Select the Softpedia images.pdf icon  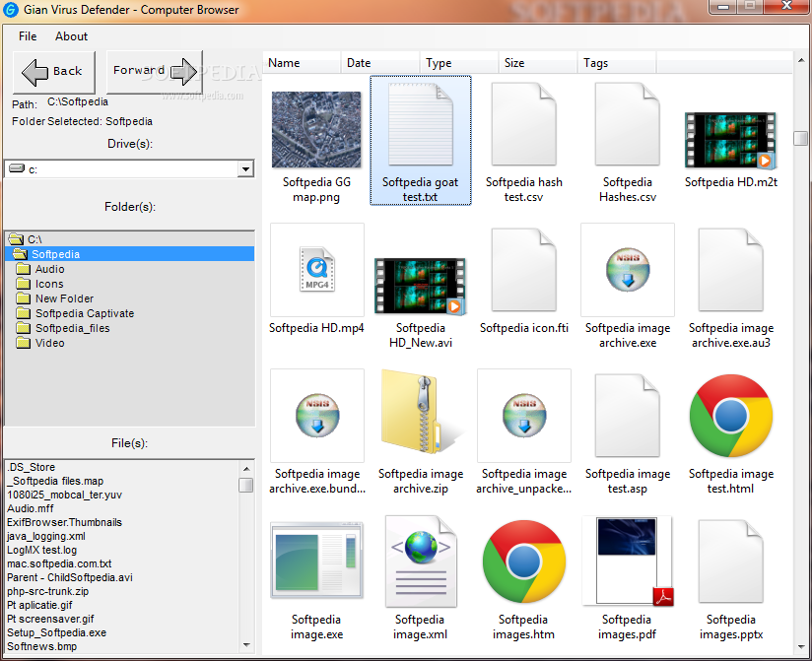coord(627,562)
